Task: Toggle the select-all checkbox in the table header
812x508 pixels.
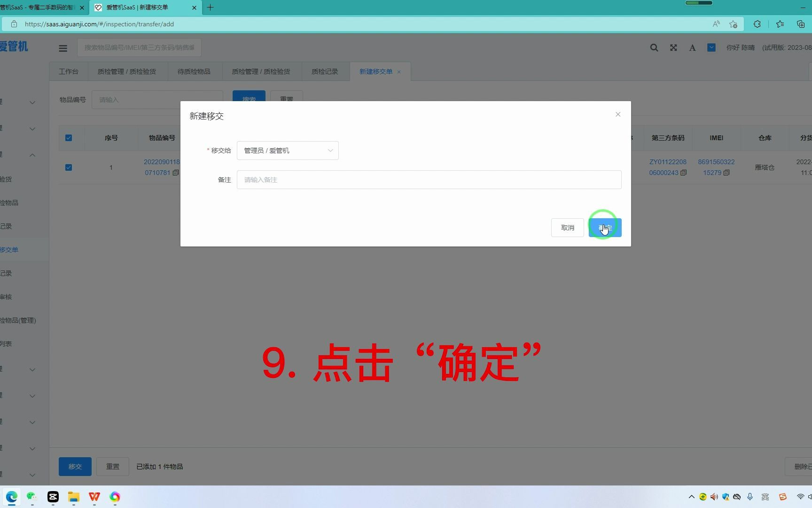Action: click(x=69, y=138)
